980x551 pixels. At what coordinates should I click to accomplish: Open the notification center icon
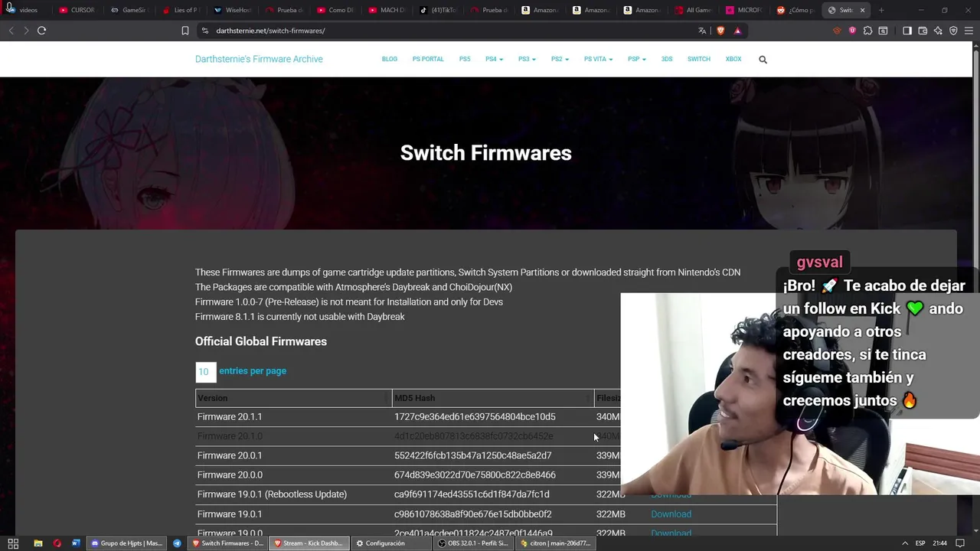coord(961,543)
